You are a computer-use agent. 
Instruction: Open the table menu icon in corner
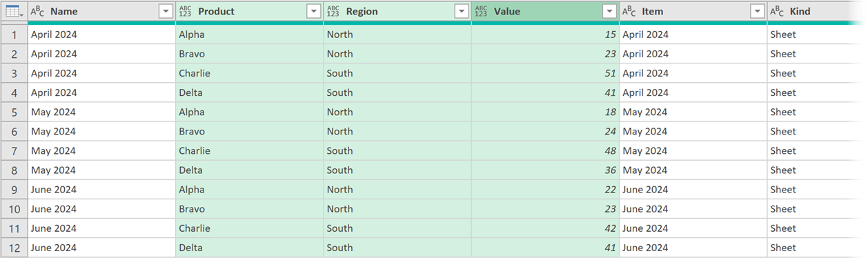tap(14, 11)
